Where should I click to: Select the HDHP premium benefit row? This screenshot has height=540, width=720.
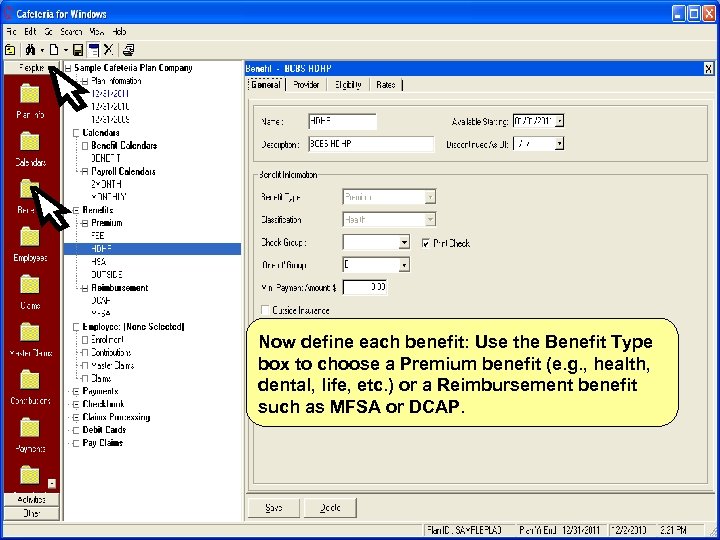tap(152, 249)
